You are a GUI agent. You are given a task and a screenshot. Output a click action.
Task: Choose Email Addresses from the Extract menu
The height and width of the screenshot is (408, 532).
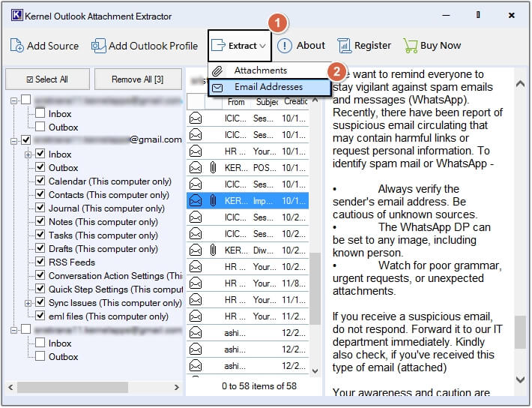pos(270,87)
